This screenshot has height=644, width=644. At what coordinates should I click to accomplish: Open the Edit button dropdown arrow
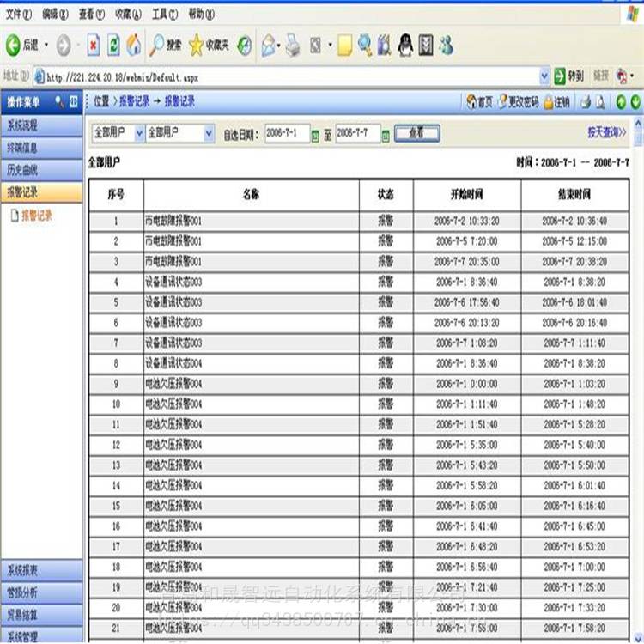pyautogui.click(x=330, y=45)
